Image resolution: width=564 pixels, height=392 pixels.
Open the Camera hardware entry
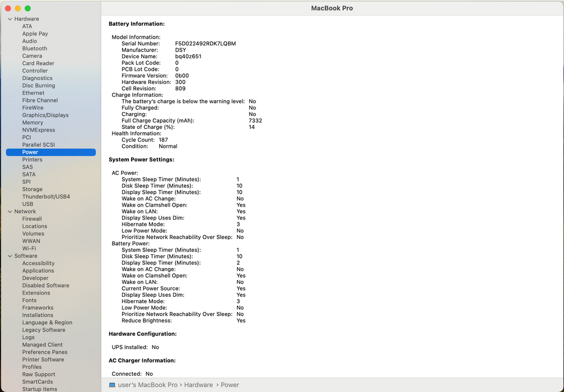32,56
